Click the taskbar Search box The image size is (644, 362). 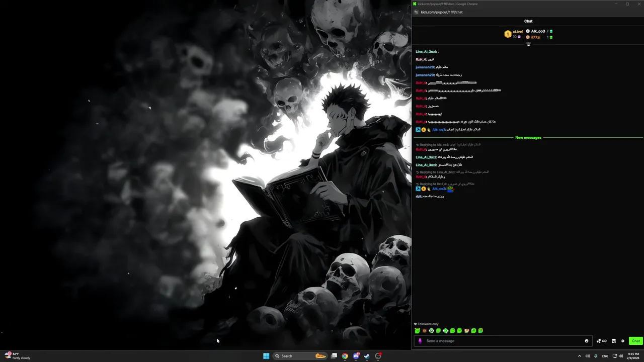pos(301,356)
